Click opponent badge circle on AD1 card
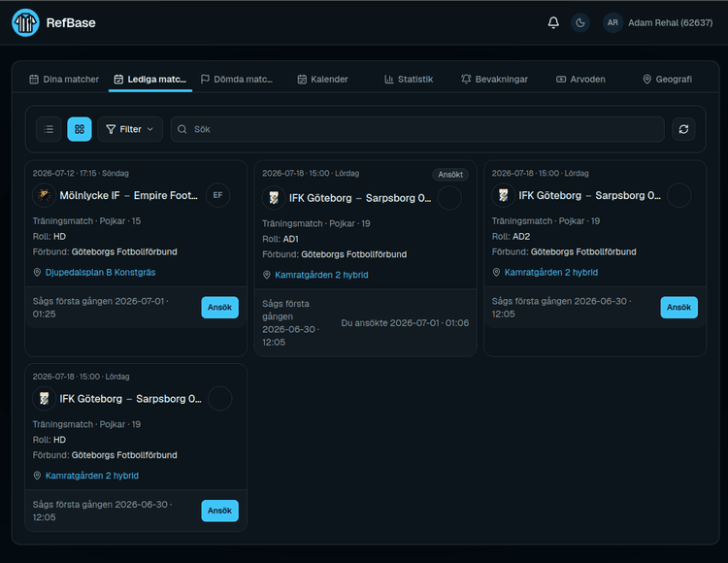The image size is (728, 563). coord(449,198)
